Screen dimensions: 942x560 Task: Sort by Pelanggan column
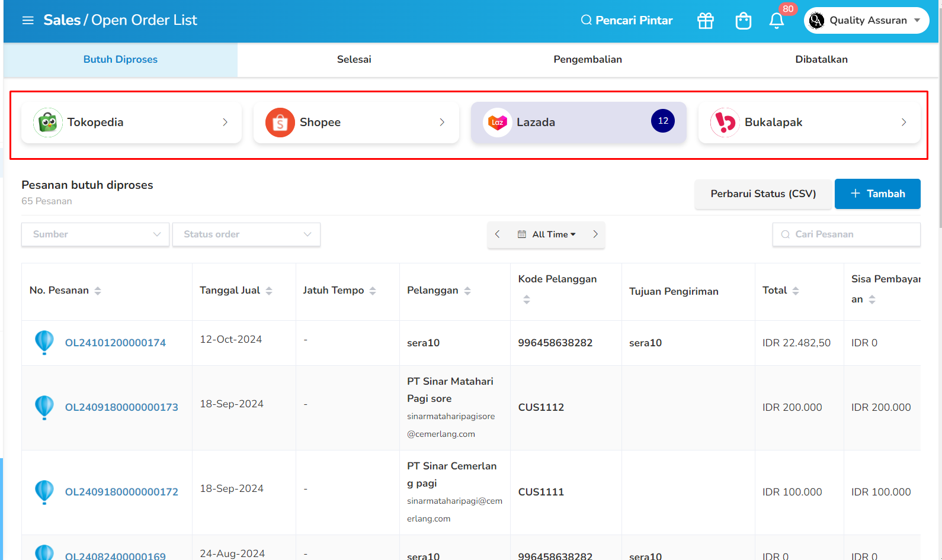[x=467, y=291]
